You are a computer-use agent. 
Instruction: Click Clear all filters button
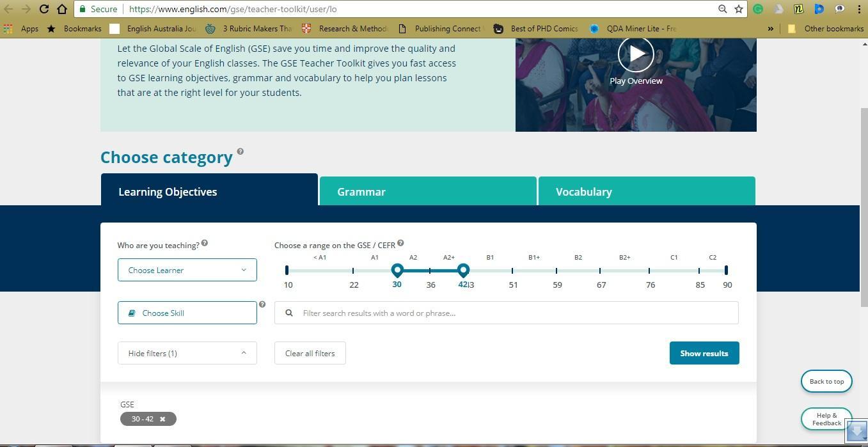point(310,353)
